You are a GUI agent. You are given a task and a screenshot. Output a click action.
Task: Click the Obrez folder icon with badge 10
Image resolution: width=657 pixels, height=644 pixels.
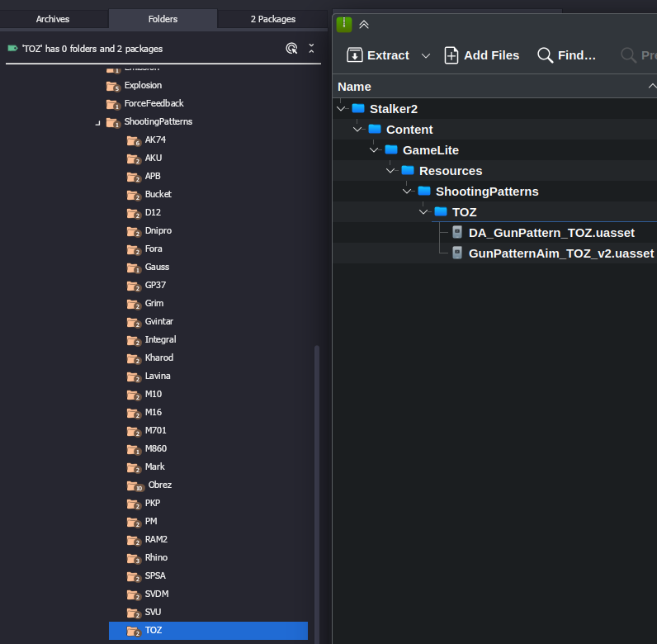(x=135, y=485)
